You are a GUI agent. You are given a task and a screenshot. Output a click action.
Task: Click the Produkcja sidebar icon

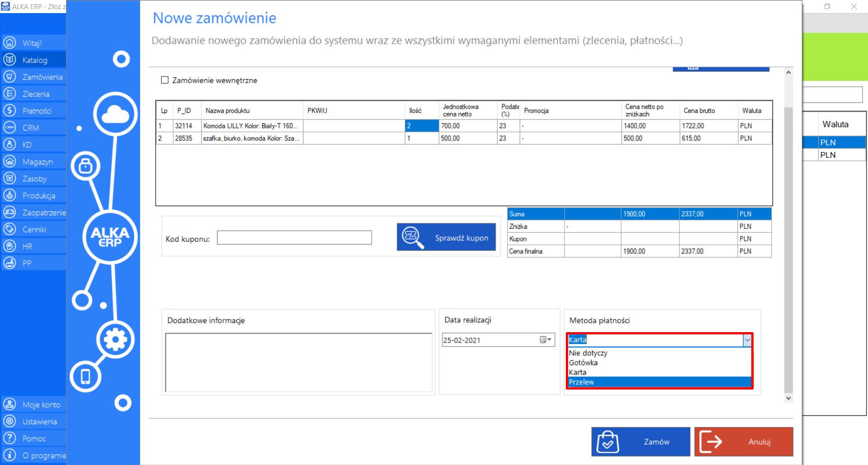tap(9, 195)
